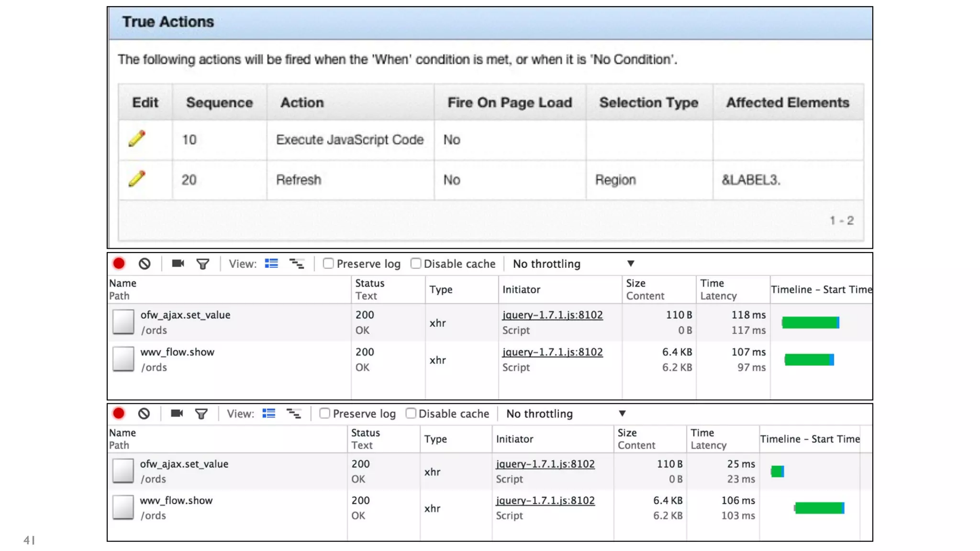Click the pencil edit icon for sequence 10

[137, 139]
